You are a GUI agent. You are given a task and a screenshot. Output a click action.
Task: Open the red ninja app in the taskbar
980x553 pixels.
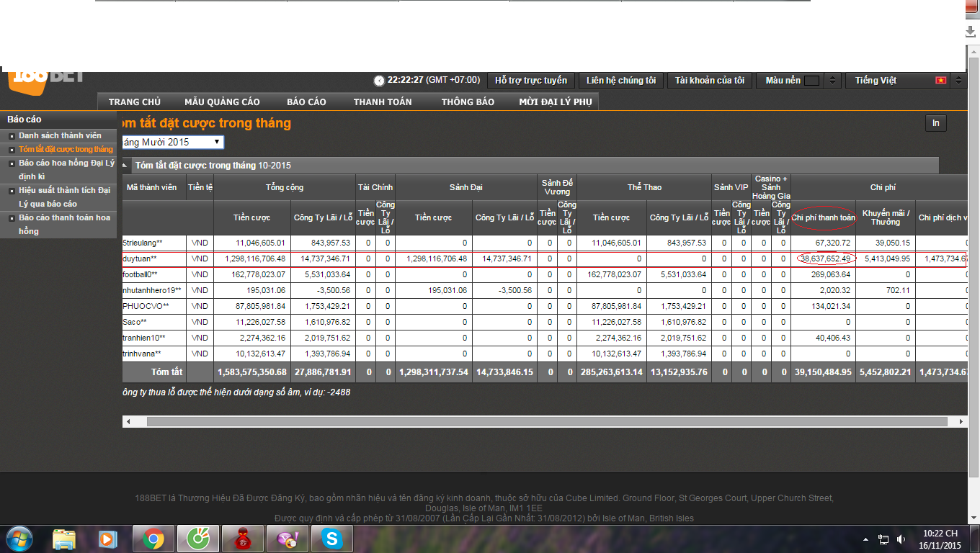[243, 539]
